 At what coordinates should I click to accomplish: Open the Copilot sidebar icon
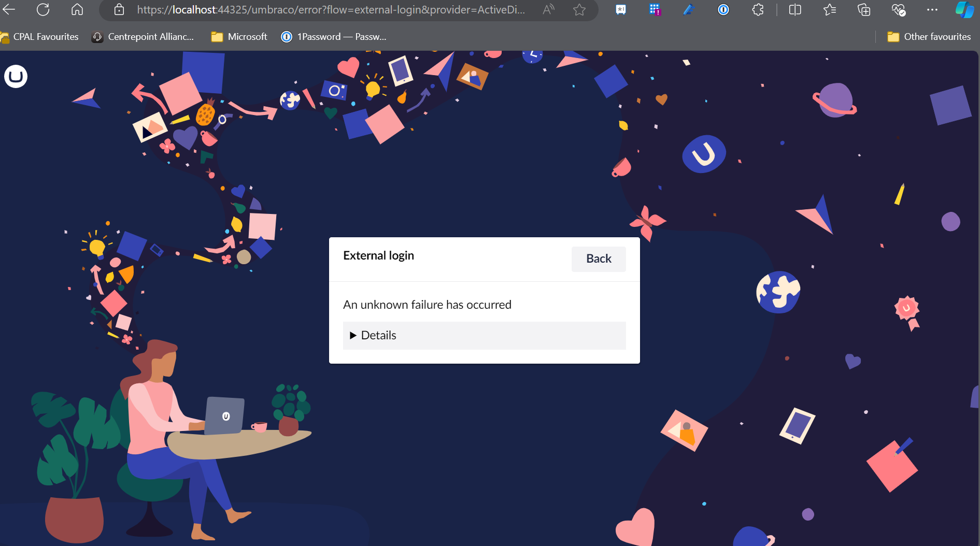(964, 9)
